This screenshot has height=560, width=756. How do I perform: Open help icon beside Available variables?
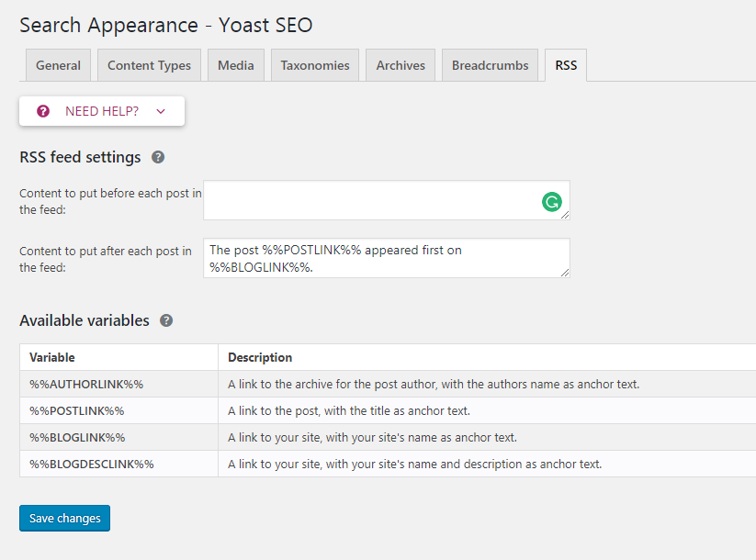click(x=166, y=320)
